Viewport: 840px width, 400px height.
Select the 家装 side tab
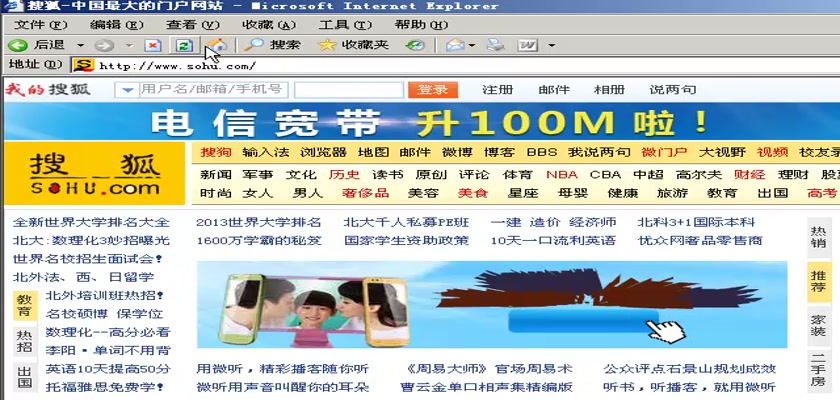[818, 327]
